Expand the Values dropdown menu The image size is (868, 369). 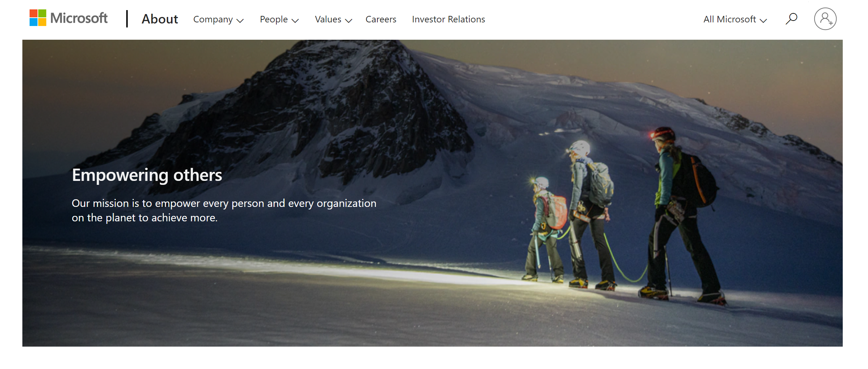tap(333, 19)
